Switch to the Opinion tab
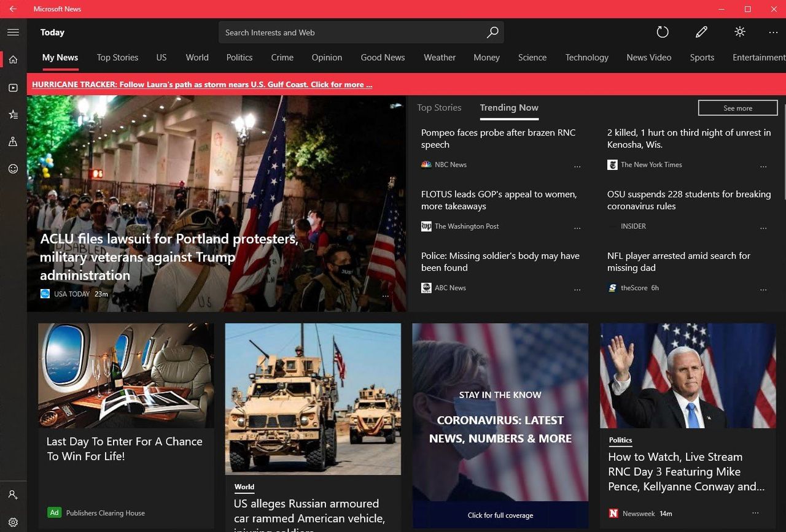 (x=327, y=58)
